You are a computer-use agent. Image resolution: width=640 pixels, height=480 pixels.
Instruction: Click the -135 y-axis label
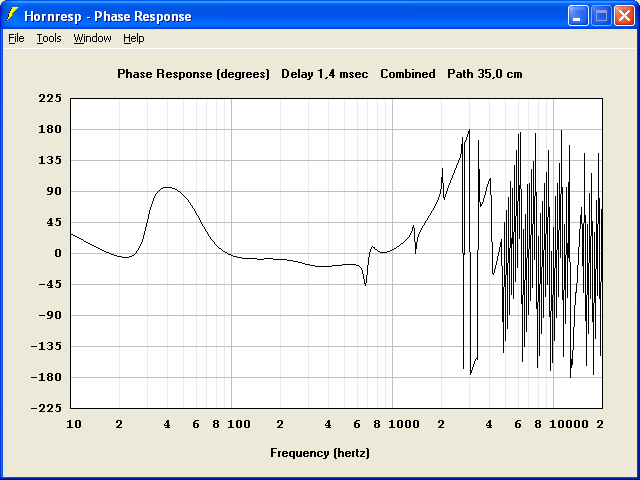47,346
